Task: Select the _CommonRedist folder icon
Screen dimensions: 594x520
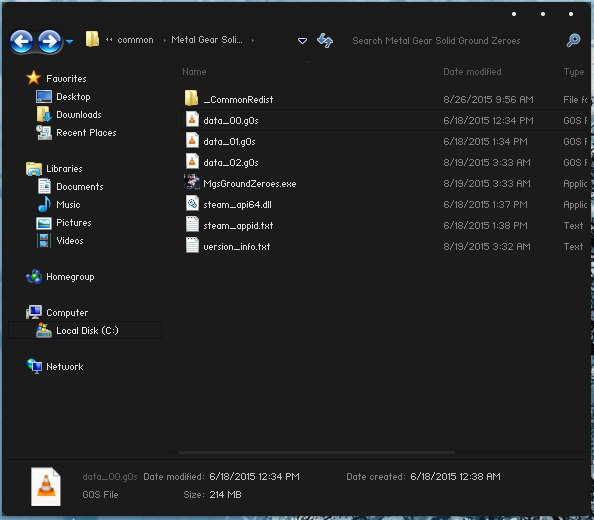Action: [191, 98]
